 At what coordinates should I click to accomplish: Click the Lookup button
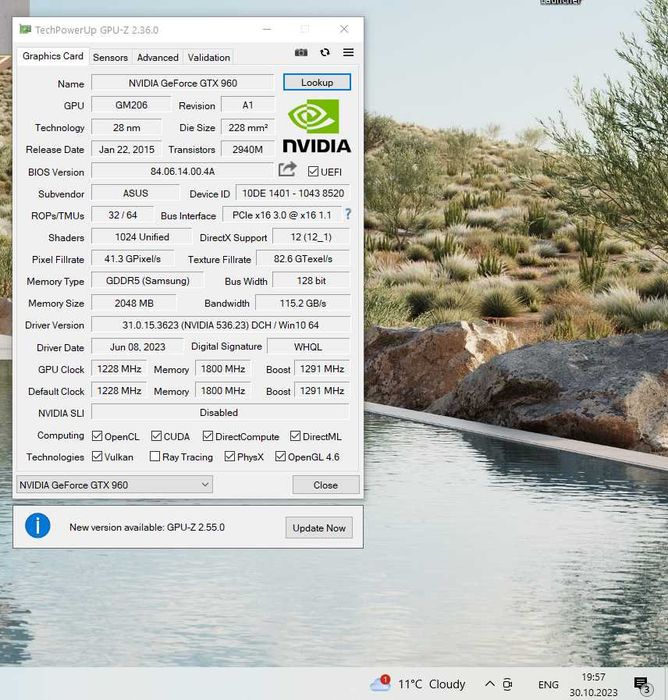(x=317, y=82)
